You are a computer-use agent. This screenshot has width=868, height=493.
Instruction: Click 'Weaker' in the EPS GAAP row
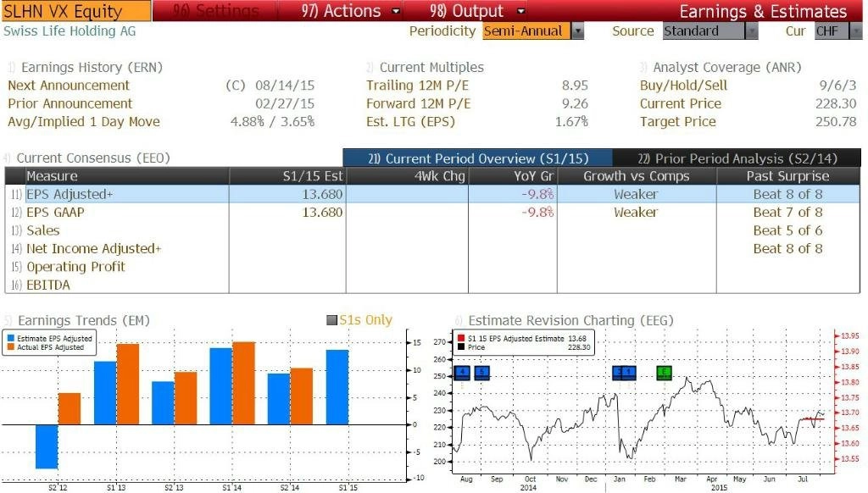(636, 213)
